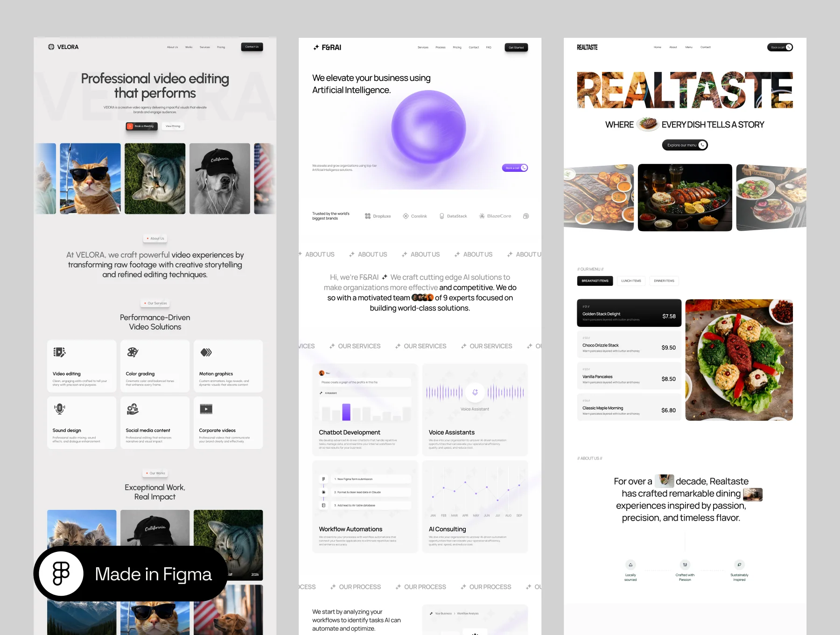
Task: Select the Golden Stack Delight item
Action: 629,313
